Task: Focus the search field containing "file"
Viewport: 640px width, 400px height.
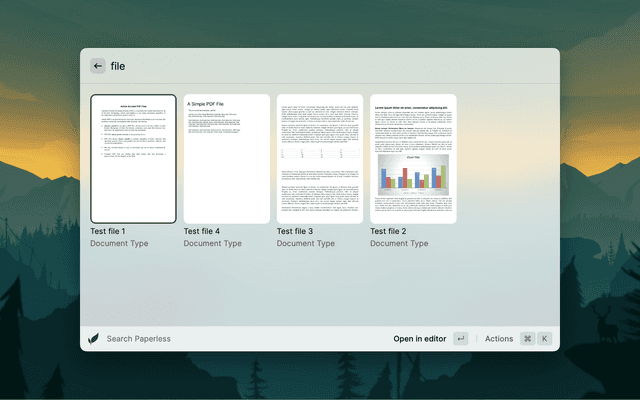Action: tap(300, 66)
